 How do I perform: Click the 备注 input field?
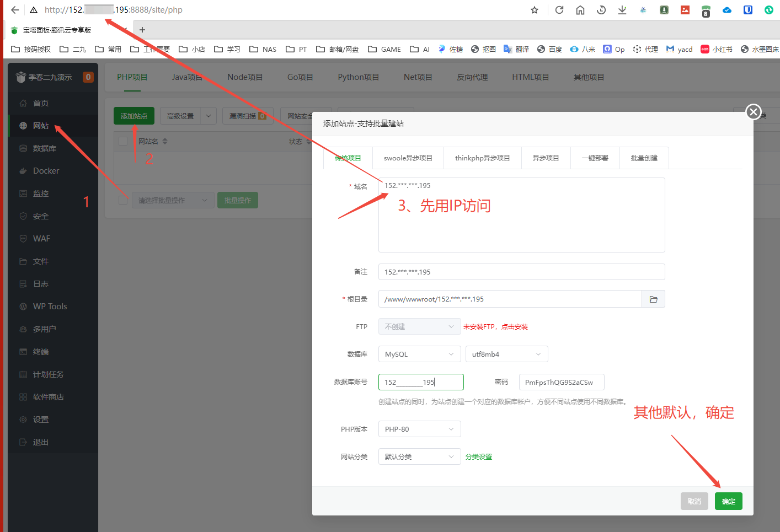coord(521,272)
